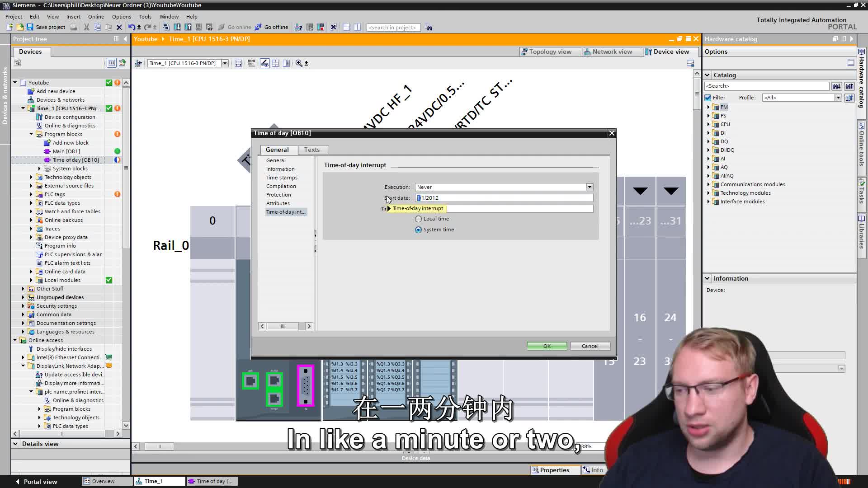Viewport: 868px width, 488px height.
Task: Click the Download to device icon
Action: tap(177, 27)
